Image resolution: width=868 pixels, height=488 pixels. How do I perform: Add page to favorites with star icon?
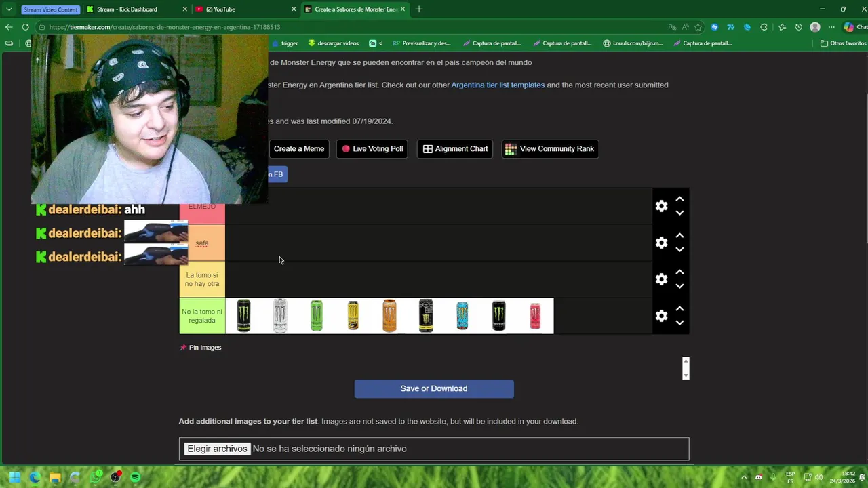[x=698, y=27]
